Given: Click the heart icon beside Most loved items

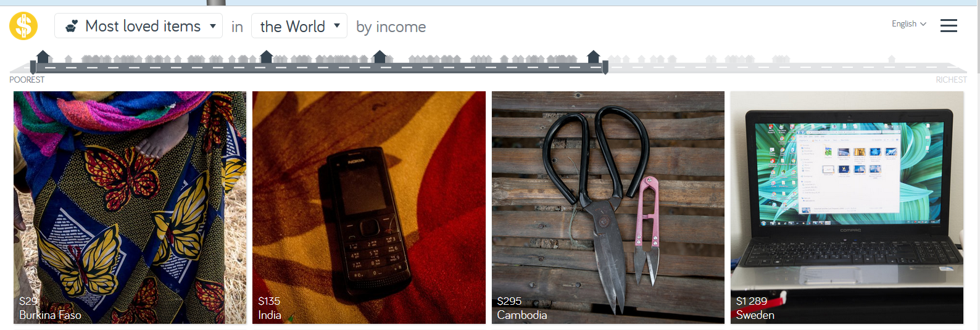Looking at the screenshot, I should pyautogui.click(x=72, y=26).
